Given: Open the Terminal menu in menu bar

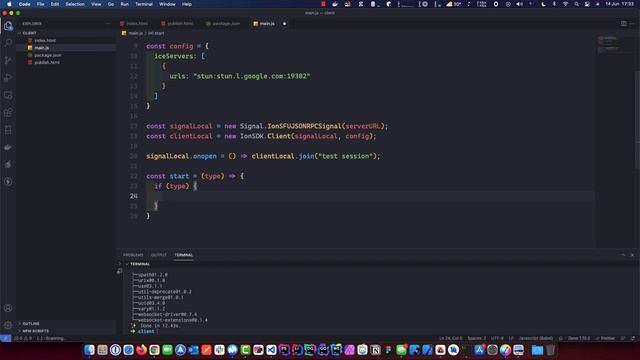Looking at the screenshot, I should (144, 4).
